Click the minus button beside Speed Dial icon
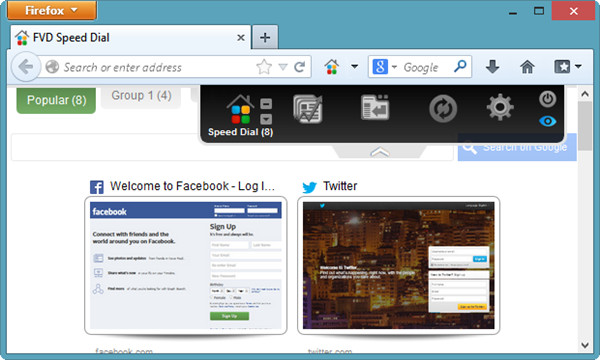 (x=266, y=104)
